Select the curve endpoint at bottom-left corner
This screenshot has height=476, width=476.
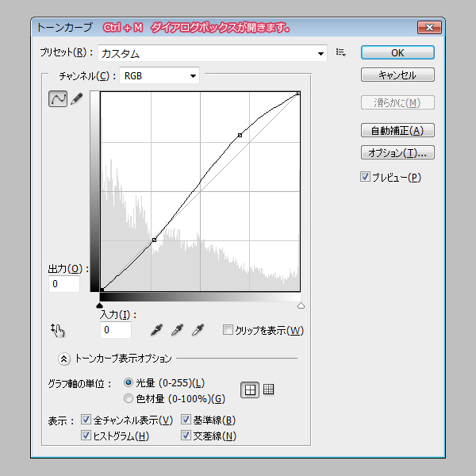(102, 290)
